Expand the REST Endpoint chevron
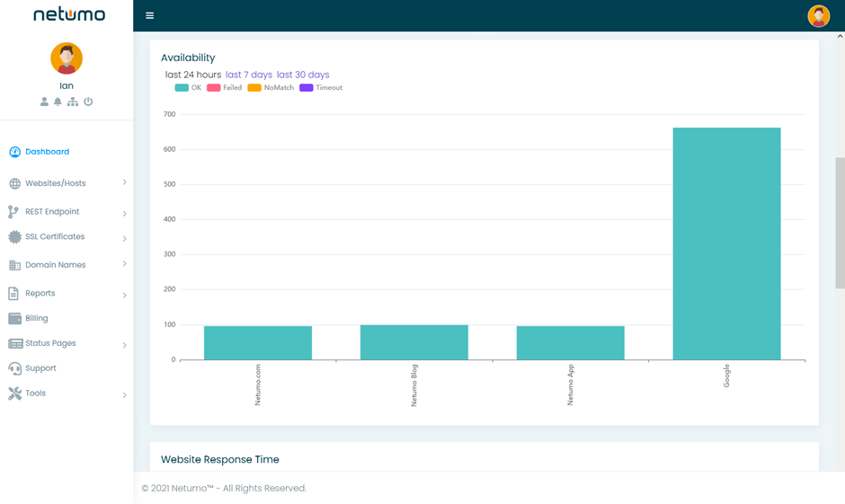This screenshot has height=504, width=845. [124, 214]
